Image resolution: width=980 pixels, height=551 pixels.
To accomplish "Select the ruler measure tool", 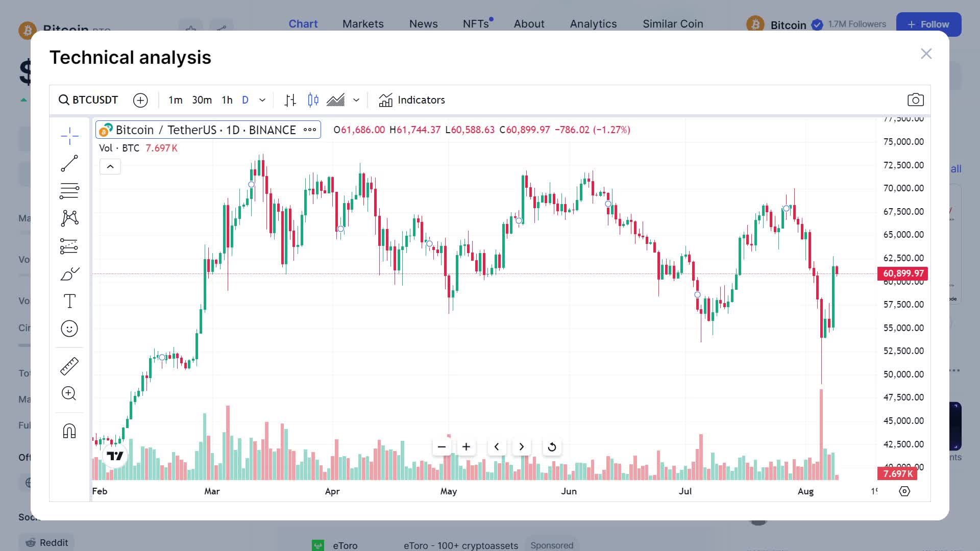I will [x=69, y=366].
